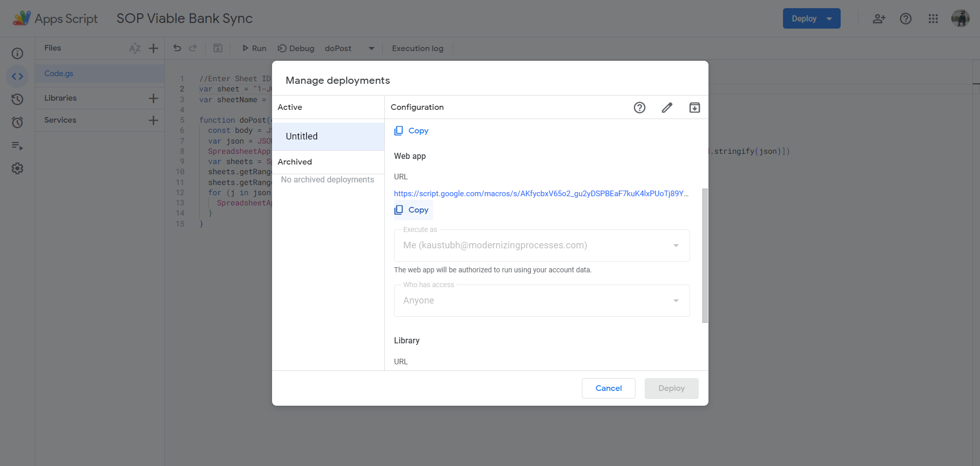Click the Library section heading
The image size is (980, 466).
pyautogui.click(x=407, y=341)
